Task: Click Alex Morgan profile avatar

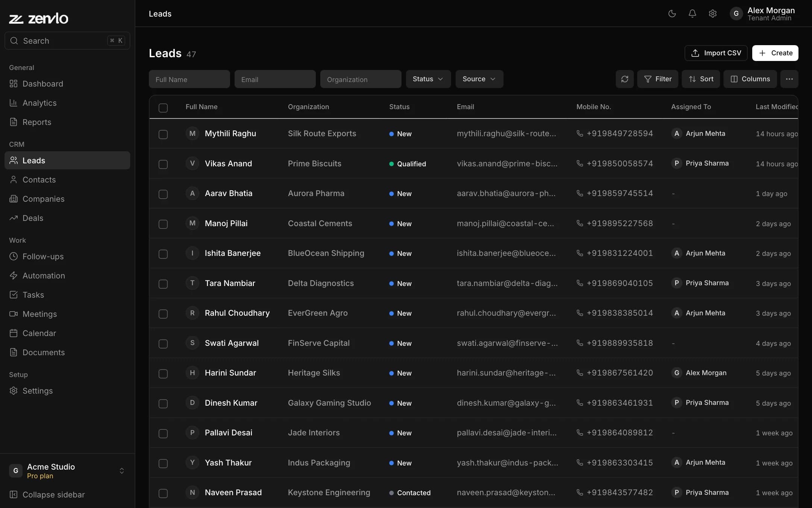Action: (x=736, y=14)
